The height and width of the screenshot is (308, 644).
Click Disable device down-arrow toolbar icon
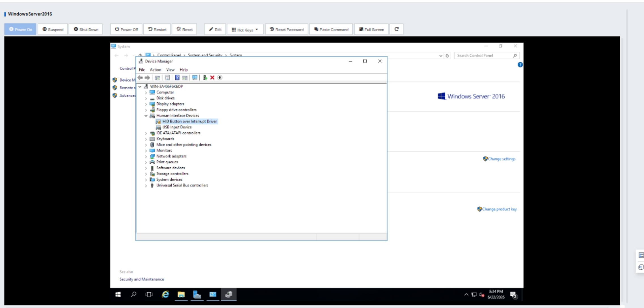[x=220, y=77]
